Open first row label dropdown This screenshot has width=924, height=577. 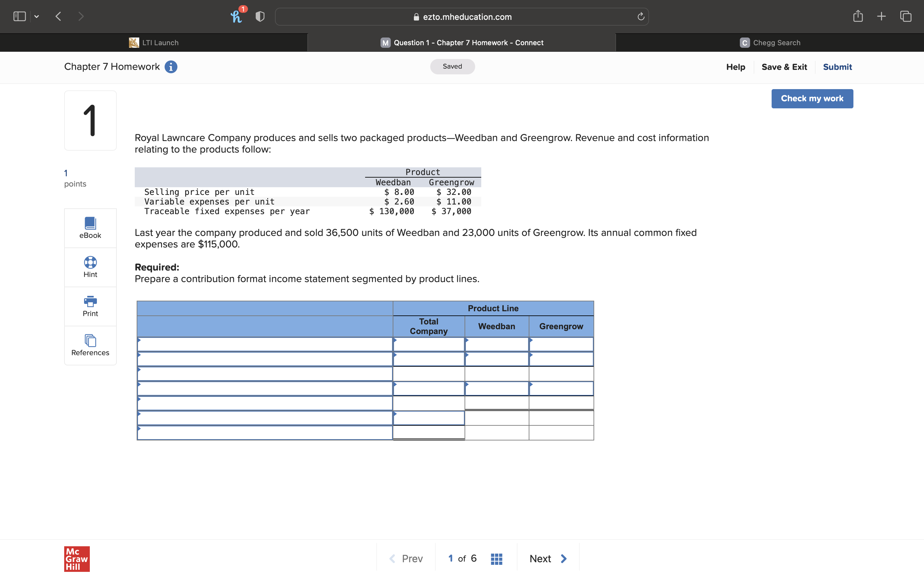tap(265, 344)
